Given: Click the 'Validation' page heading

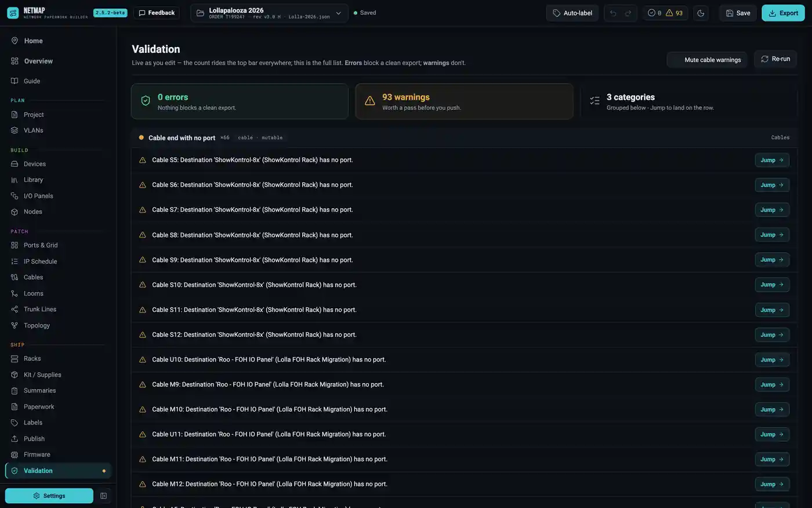Looking at the screenshot, I should (156, 49).
